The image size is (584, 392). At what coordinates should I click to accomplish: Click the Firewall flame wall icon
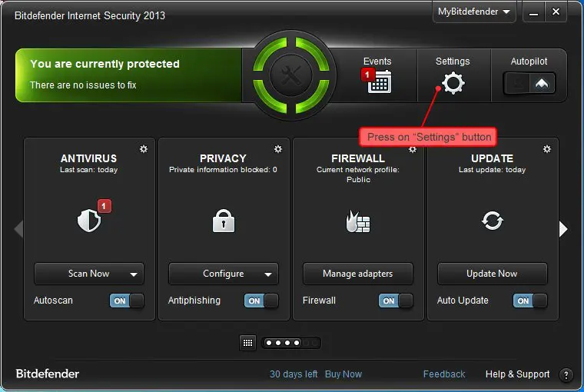[358, 221]
